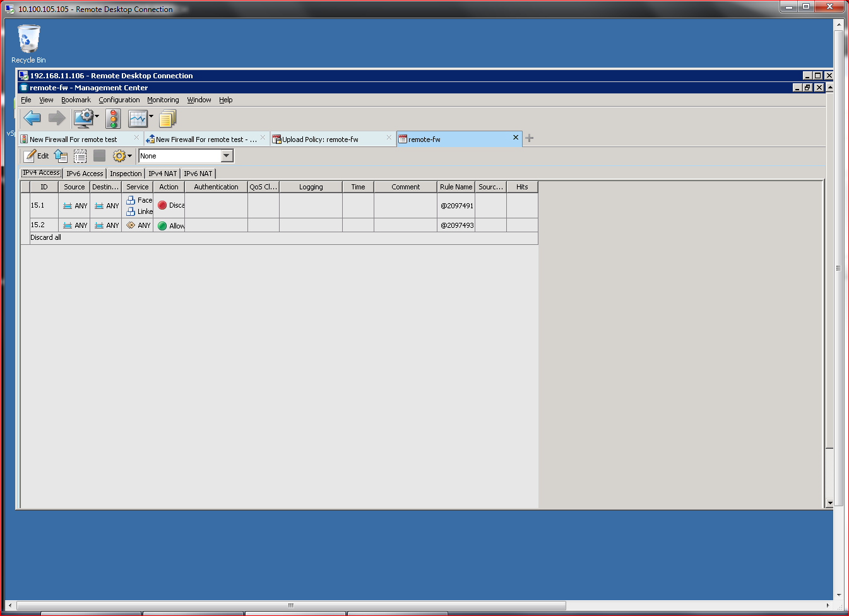Expand the dropdown arrow next to tools gear
The image size is (849, 616).
click(129, 156)
